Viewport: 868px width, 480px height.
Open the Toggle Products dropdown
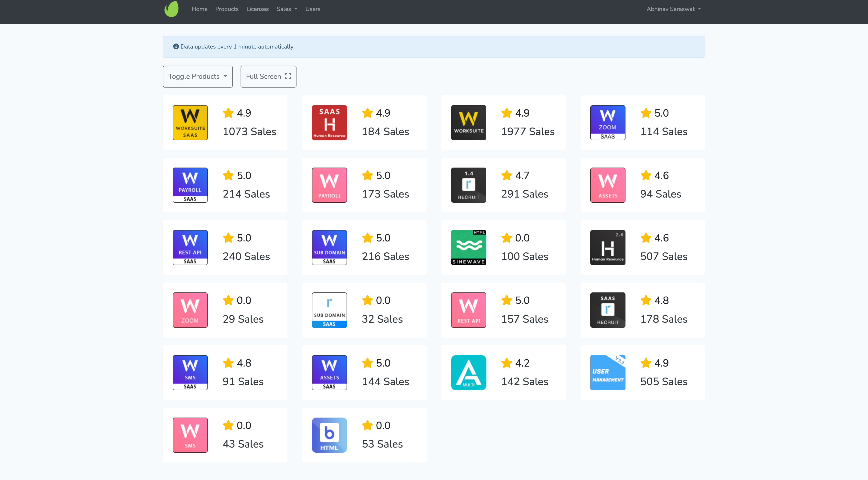[197, 76]
